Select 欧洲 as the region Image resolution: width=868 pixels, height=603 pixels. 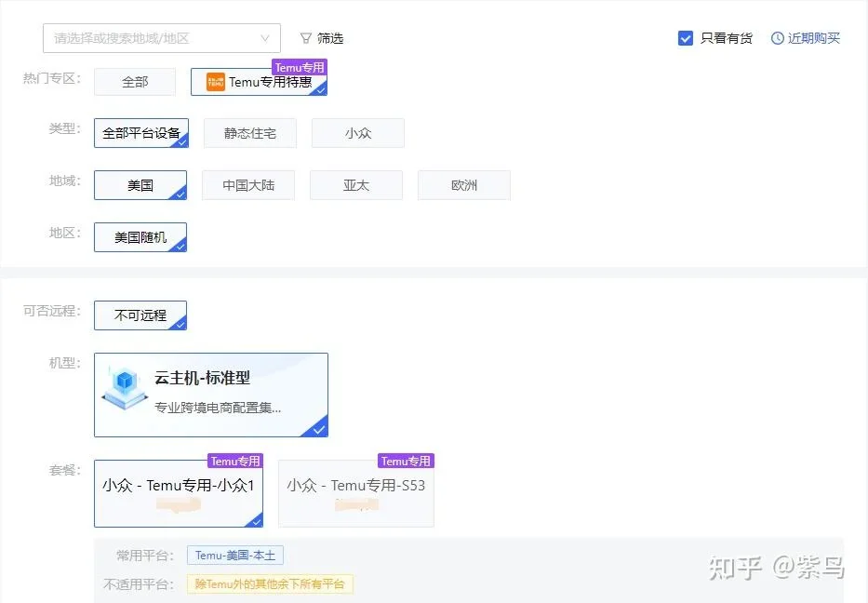pos(464,185)
